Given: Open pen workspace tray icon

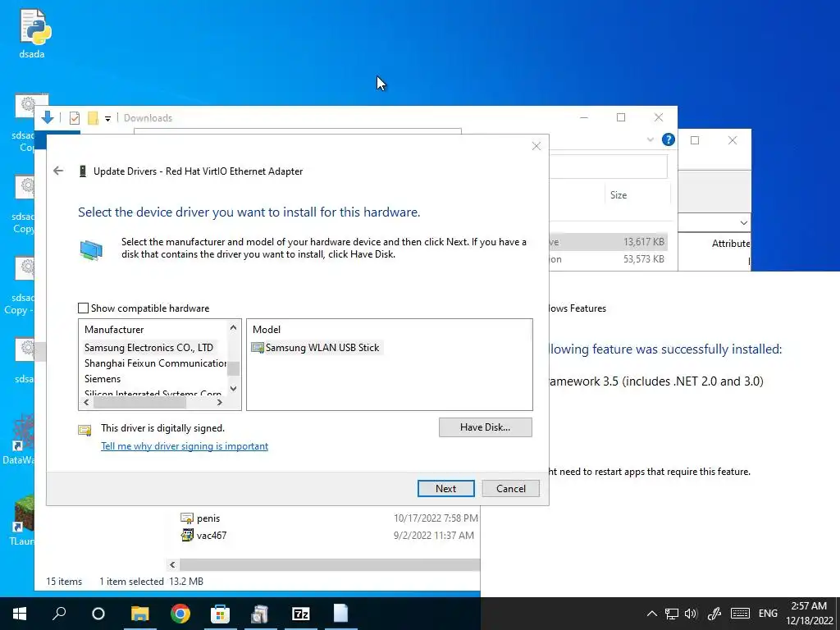Looking at the screenshot, I should click(x=714, y=614).
